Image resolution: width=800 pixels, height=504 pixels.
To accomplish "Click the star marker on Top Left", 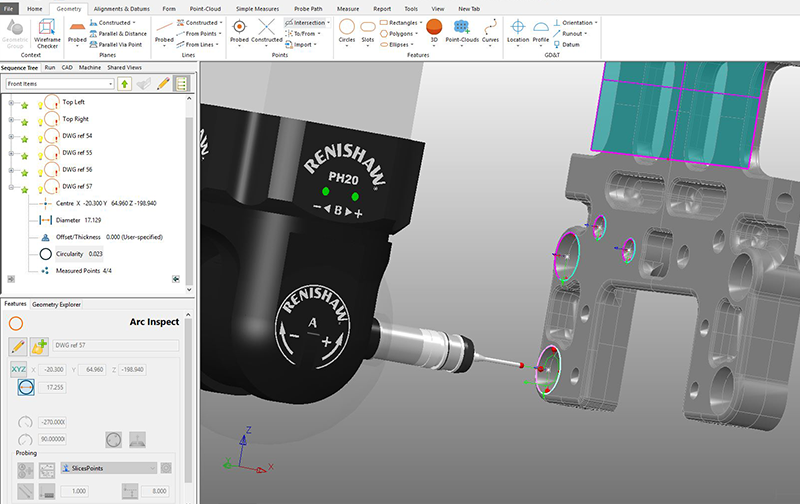I will point(24,106).
